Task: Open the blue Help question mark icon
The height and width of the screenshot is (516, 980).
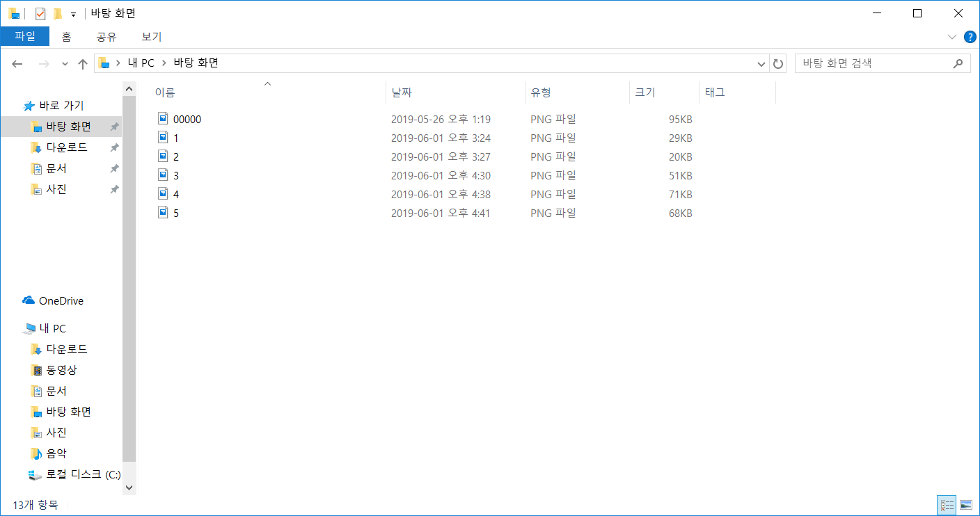Action: pos(970,36)
